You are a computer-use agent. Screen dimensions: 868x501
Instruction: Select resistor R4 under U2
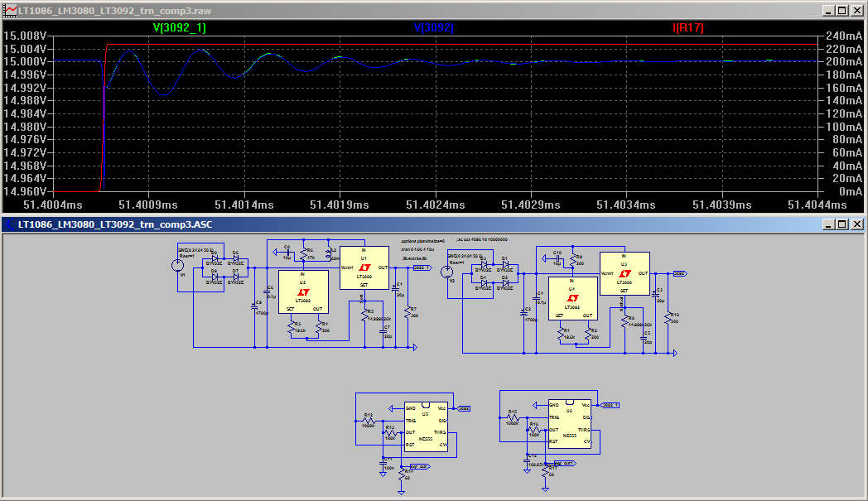(319, 327)
